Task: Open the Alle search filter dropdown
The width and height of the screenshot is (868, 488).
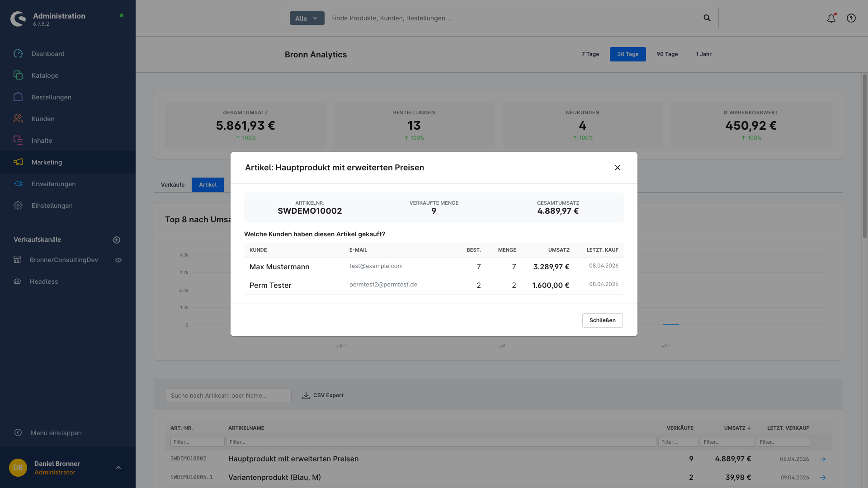Action: click(x=307, y=19)
